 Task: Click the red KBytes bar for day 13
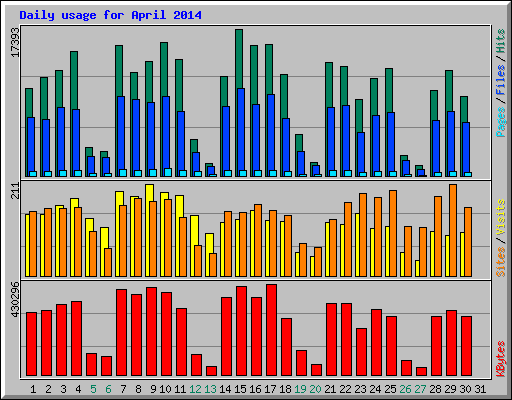point(211,371)
